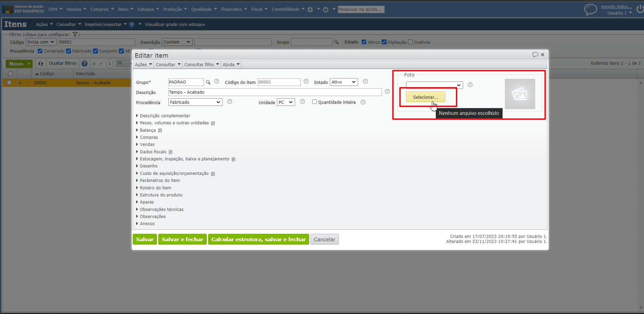Viewport: 644px width, 314px height.
Task: Click the help icon next to Imprimir/exportar
Action: click(132, 25)
